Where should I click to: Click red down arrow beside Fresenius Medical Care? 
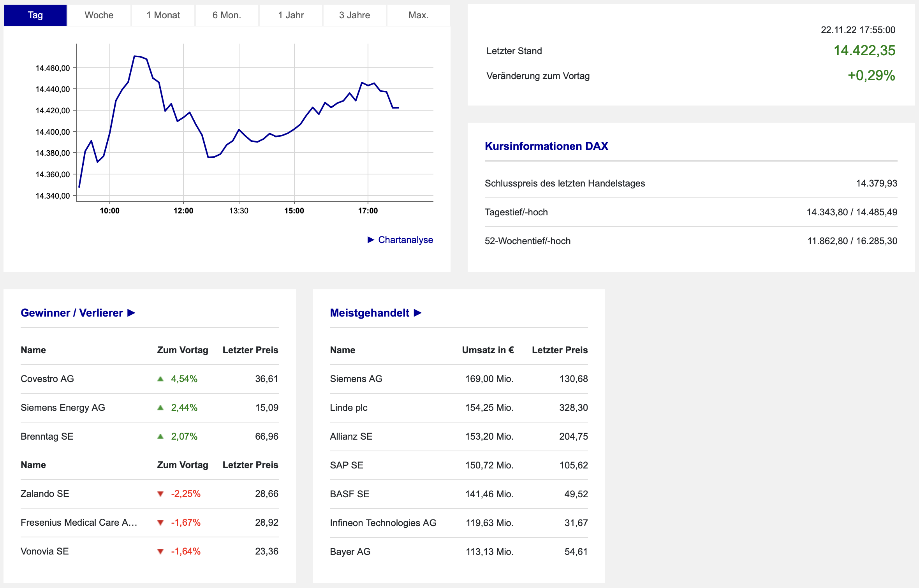click(x=160, y=523)
